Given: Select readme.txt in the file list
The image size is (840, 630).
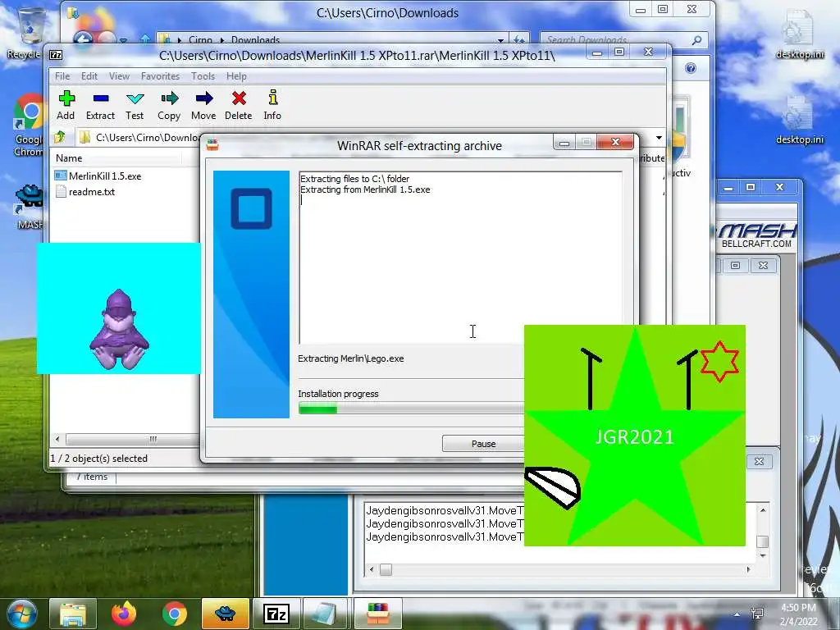Looking at the screenshot, I should pos(85,192).
